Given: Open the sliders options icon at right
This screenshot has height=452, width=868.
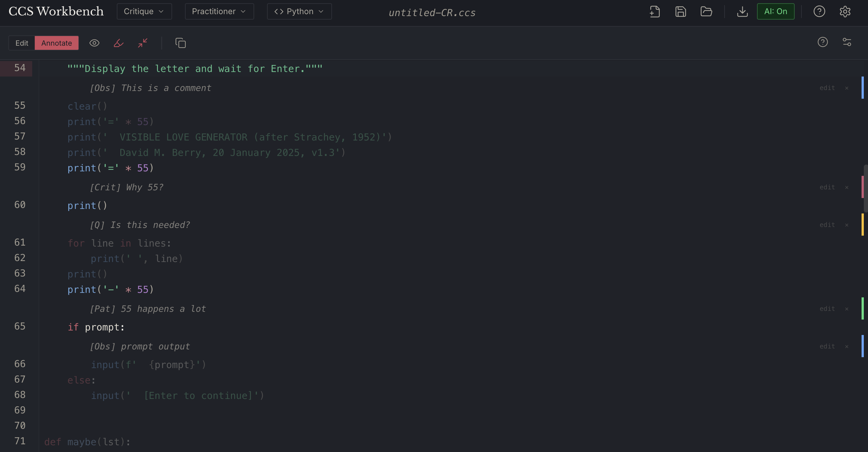Looking at the screenshot, I should pos(847,42).
